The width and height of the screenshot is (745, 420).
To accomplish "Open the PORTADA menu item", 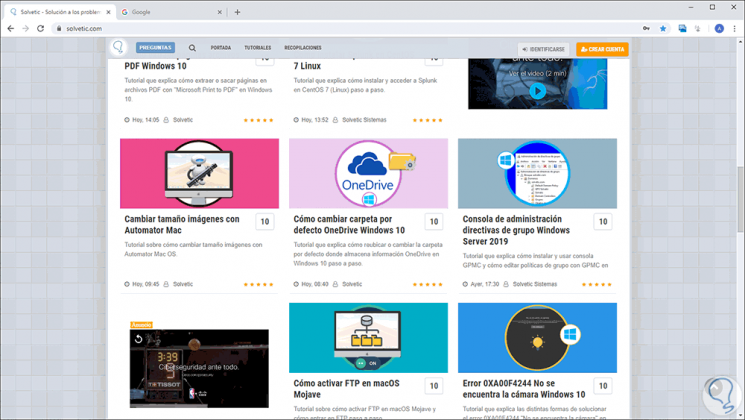I will pos(221,48).
